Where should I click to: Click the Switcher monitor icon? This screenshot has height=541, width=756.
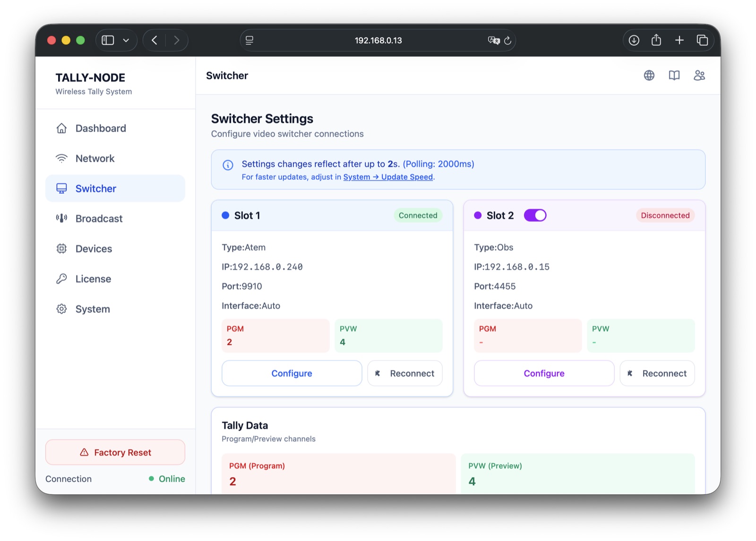pos(61,189)
